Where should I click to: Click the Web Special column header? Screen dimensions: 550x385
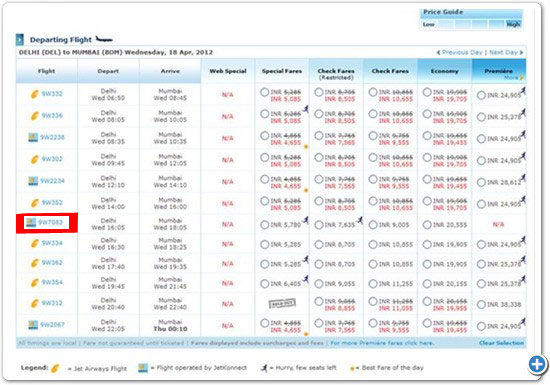point(228,71)
